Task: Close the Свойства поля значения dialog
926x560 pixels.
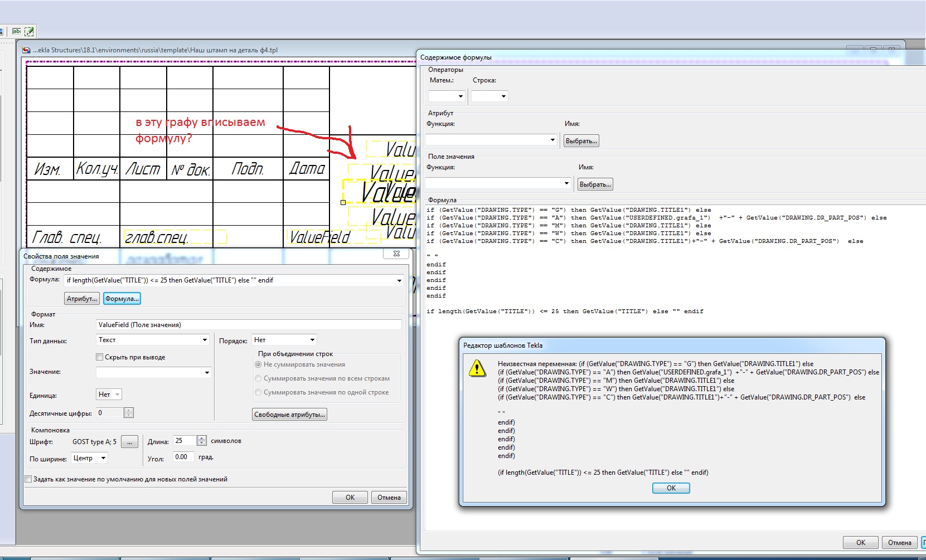Action: [x=396, y=254]
